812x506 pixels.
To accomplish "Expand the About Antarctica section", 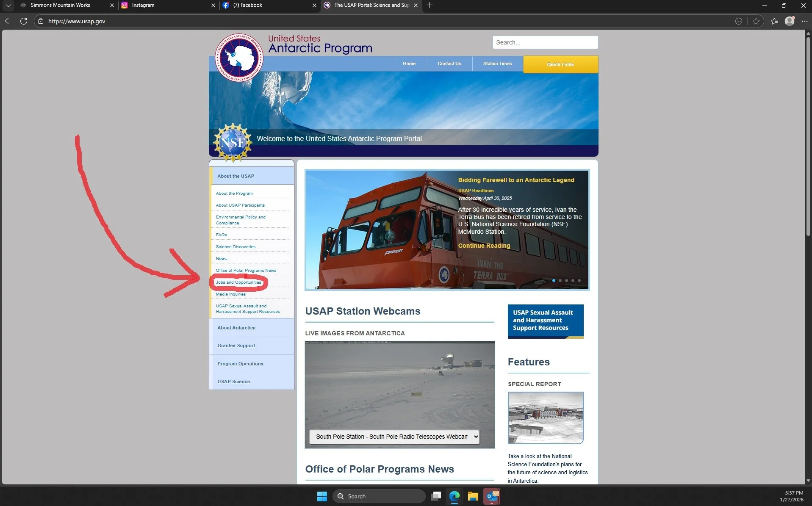I will [x=252, y=327].
